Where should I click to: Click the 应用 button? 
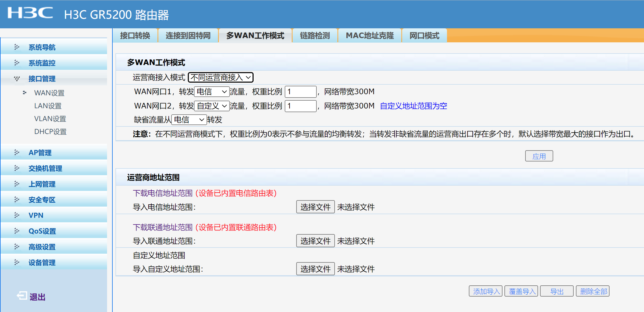click(x=539, y=156)
